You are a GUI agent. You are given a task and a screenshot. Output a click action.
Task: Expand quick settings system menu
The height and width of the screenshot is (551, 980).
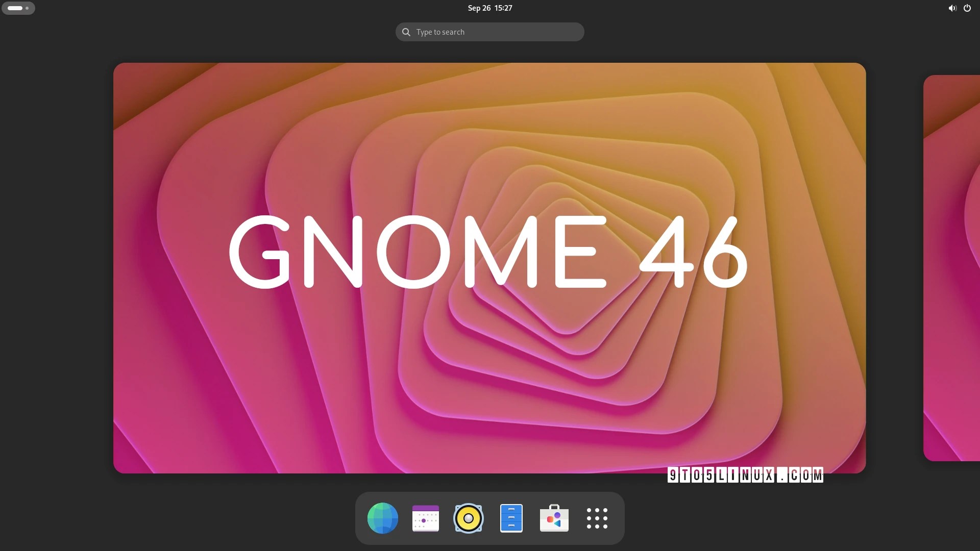click(x=960, y=8)
